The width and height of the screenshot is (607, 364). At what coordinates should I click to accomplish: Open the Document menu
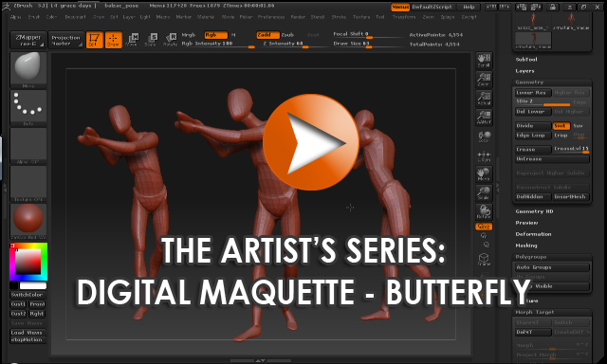click(x=75, y=17)
